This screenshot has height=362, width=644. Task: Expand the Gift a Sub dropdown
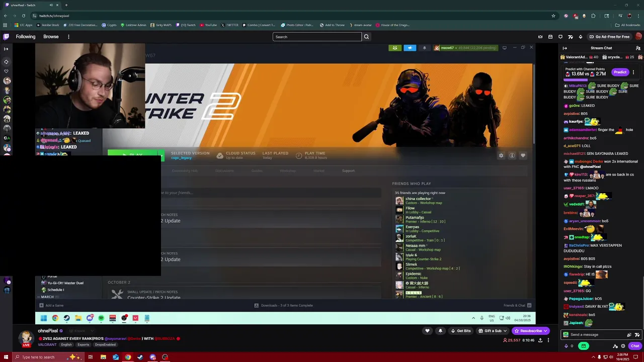point(493,331)
